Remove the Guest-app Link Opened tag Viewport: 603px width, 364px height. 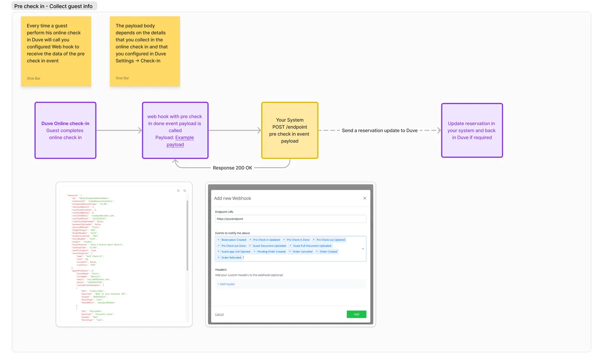[218, 251]
